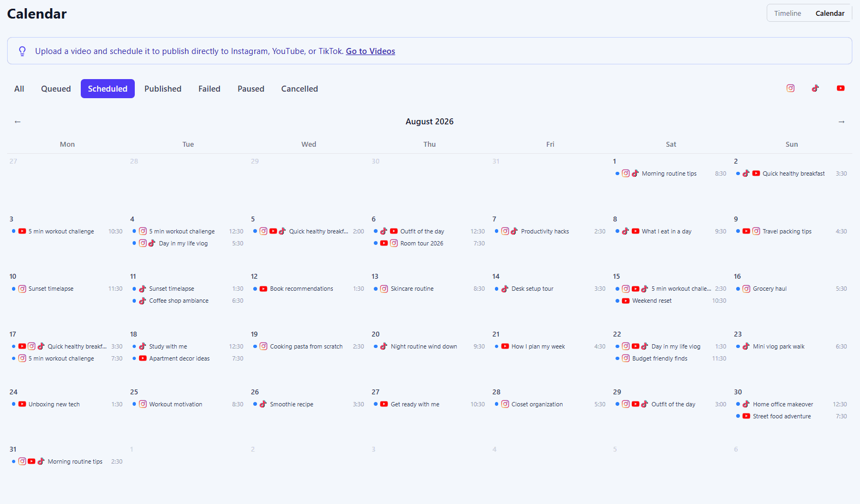Open Home office makeover post
The width and height of the screenshot is (860, 504).
[x=791, y=404]
